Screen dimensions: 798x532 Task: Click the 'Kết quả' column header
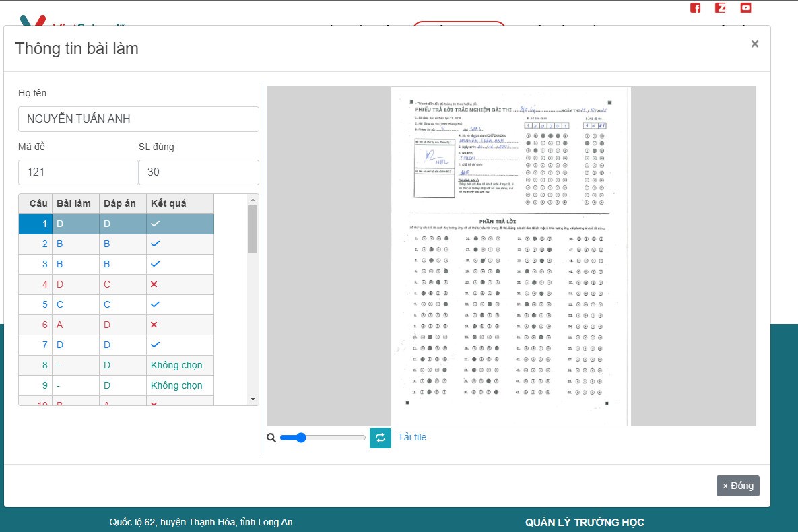coord(168,203)
